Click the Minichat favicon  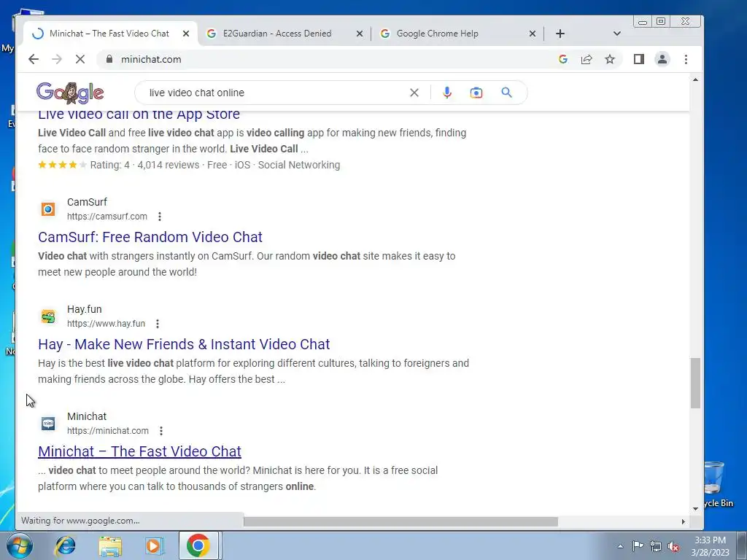click(48, 424)
